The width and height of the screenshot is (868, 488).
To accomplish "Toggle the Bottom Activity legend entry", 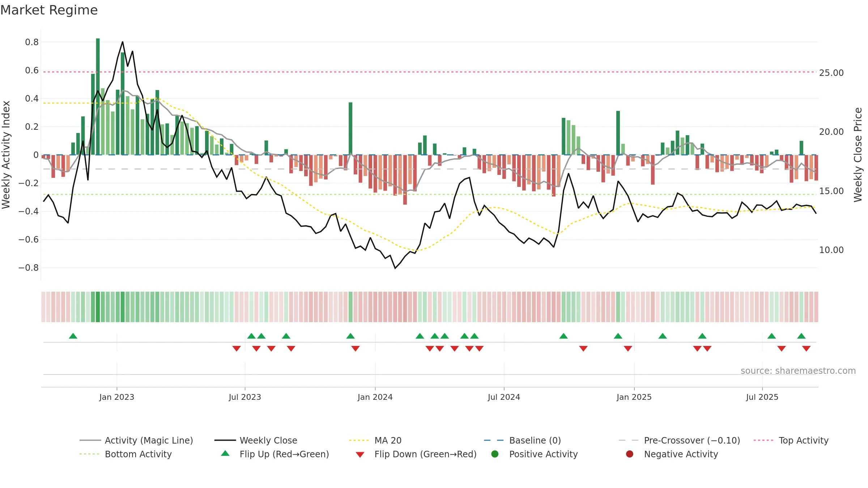I will coord(125,454).
